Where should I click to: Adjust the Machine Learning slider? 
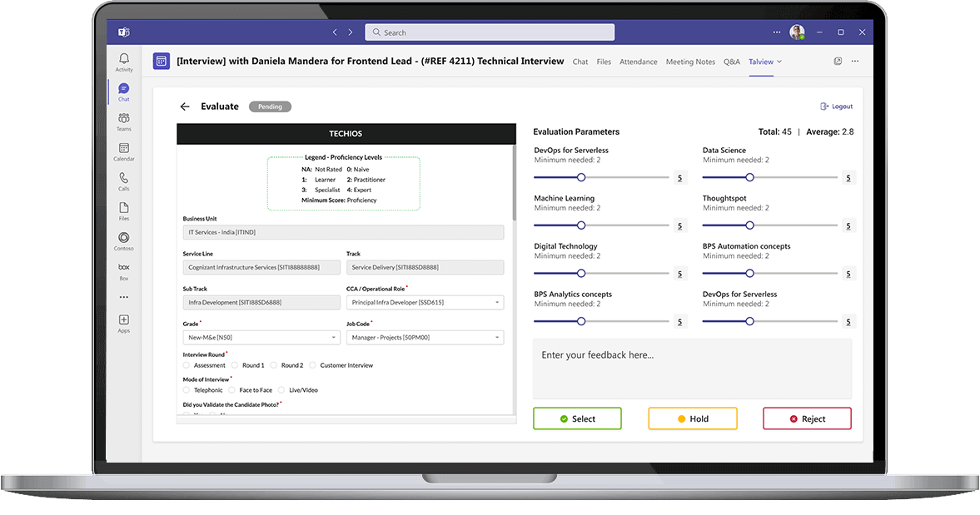tap(581, 225)
